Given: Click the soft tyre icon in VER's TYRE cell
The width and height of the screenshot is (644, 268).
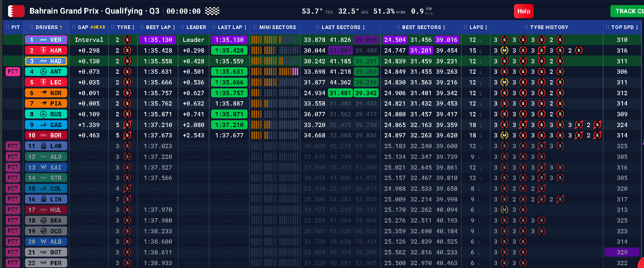Looking at the screenshot, I should pos(127,40).
